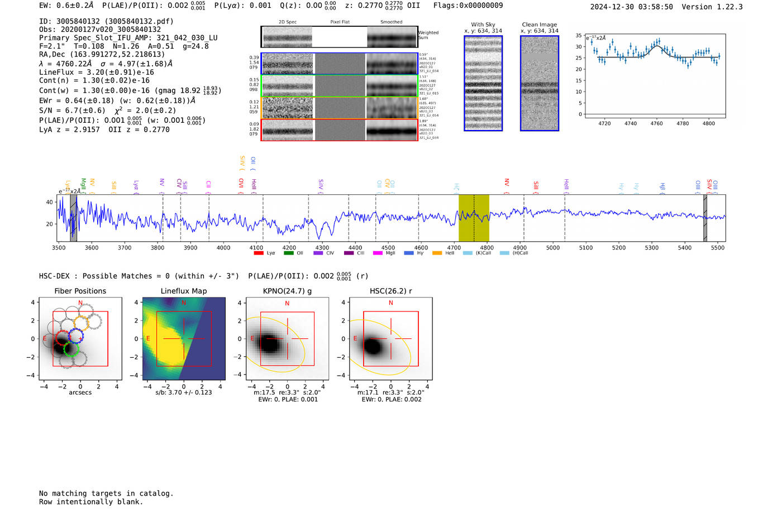This screenshot has width=782, height=532.
Task: Click the F=2.1" T=0.108 parameters line
Action: coord(124,46)
